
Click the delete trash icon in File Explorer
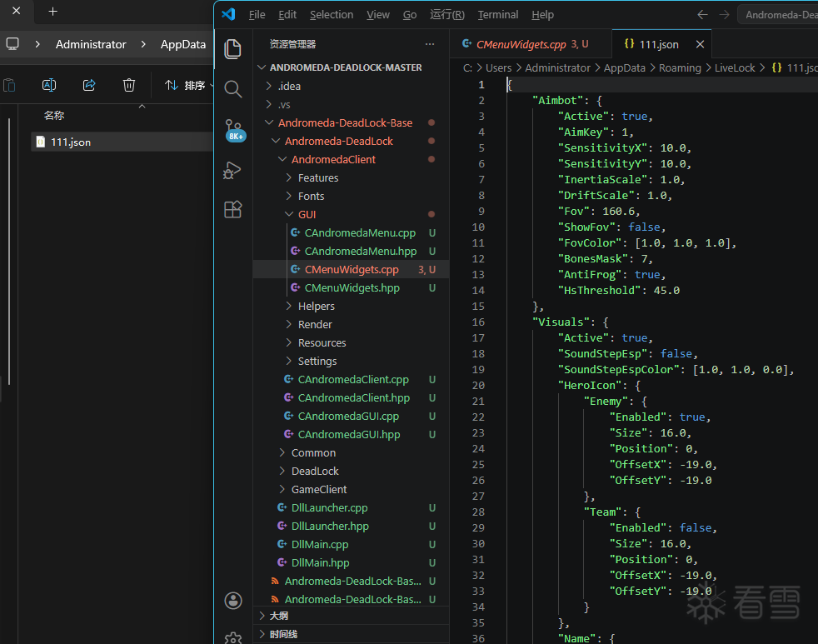tap(129, 85)
